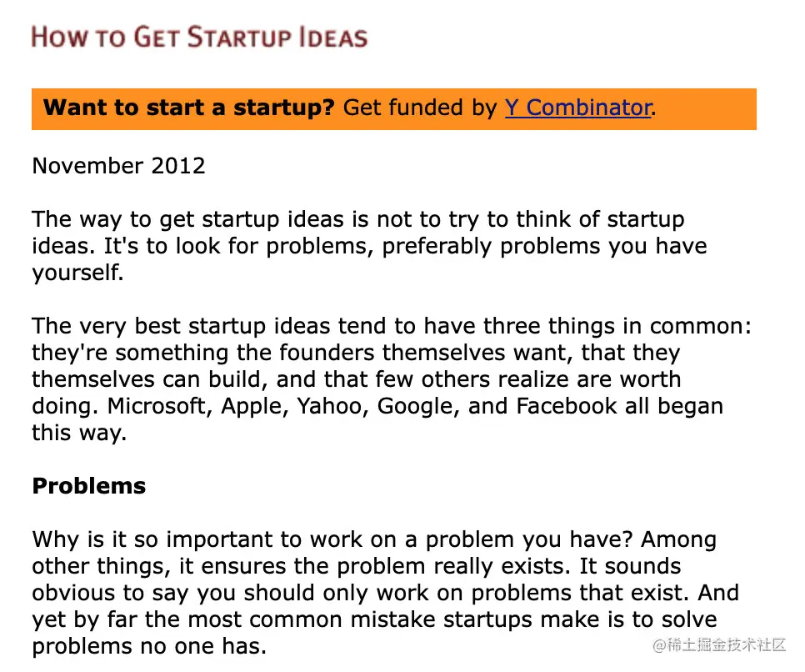
Task: Open the Y Combinator link
Action: [578, 108]
